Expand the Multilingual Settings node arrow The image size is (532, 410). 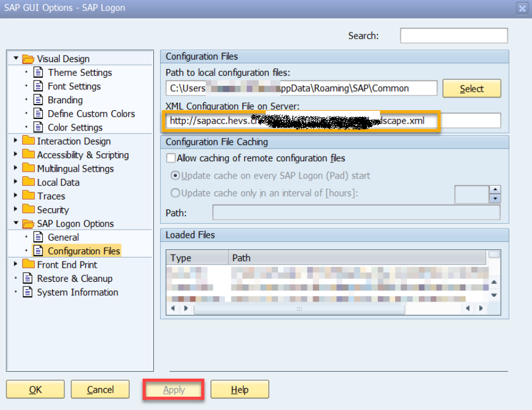tap(16, 168)
